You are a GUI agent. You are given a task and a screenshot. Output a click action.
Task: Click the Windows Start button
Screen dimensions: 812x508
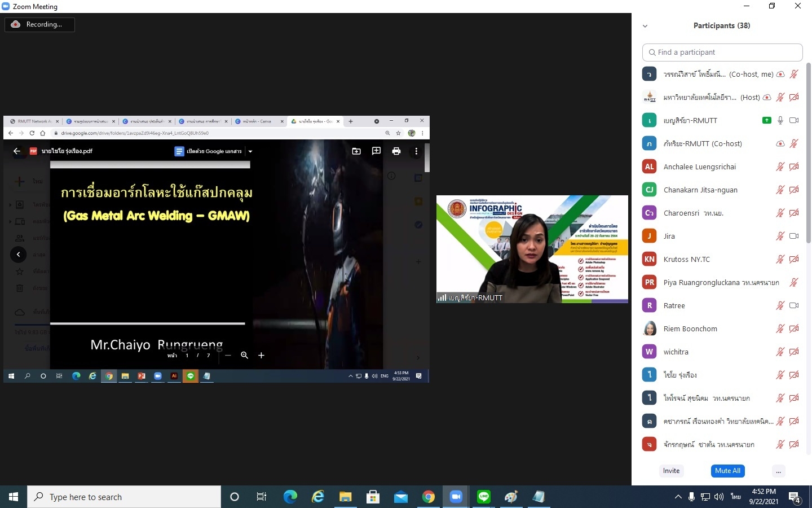click(14, 497)
